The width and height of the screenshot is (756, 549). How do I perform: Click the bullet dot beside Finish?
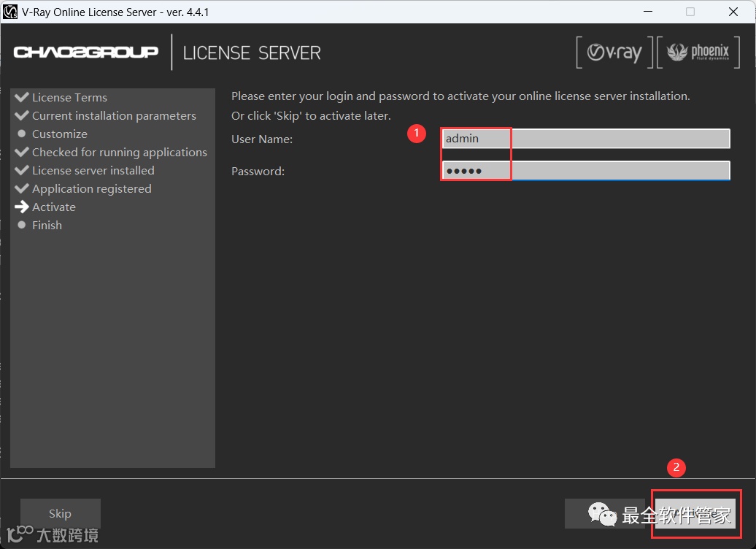click(x=22, y=225)
